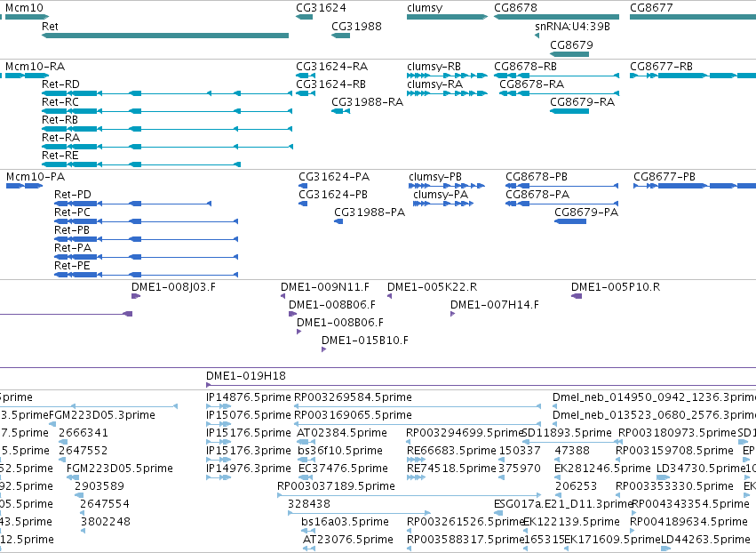This screenshot has height=553, width=756.
Task: Select the Ret-RC transcript label
Action: pos(60,102)
